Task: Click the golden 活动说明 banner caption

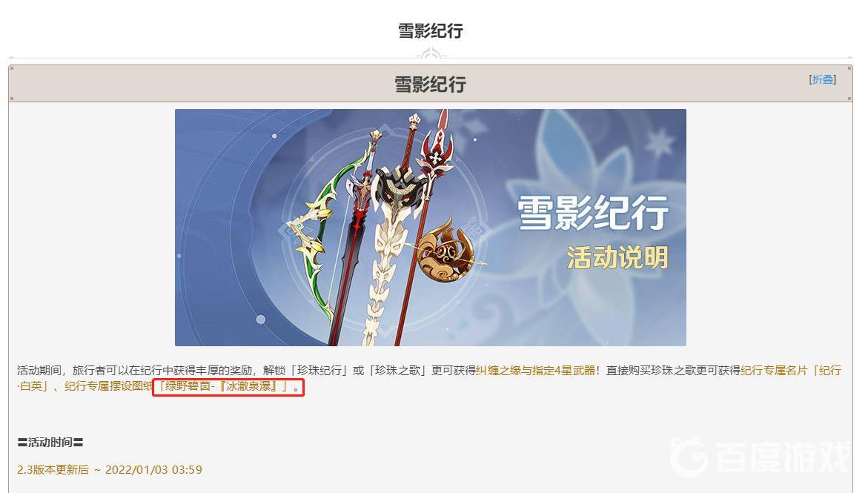Action: click(617, 257)
